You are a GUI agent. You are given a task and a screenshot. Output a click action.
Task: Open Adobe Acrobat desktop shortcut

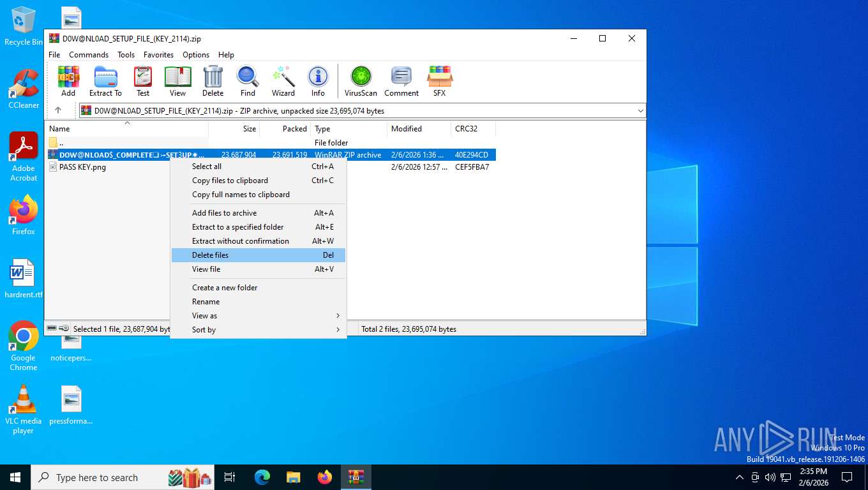(24, 157)
